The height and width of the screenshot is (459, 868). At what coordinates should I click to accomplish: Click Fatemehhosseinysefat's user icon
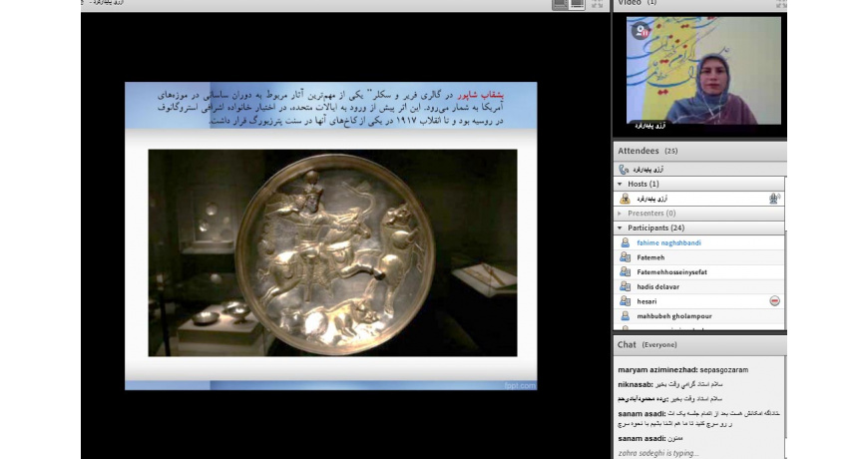(x=625, y=271)
